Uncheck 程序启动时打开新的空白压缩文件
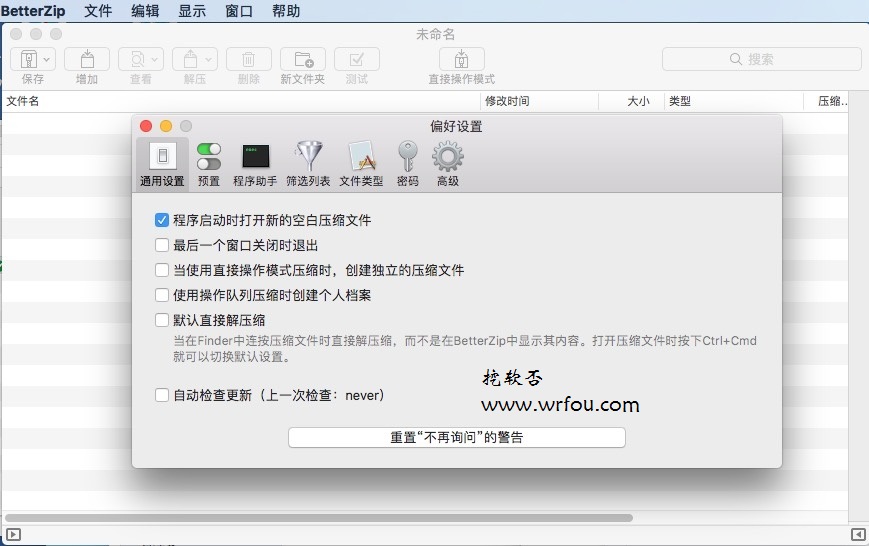Image resolution: width=869 pixels, height=546 pixels. click(x=162, y=220)
